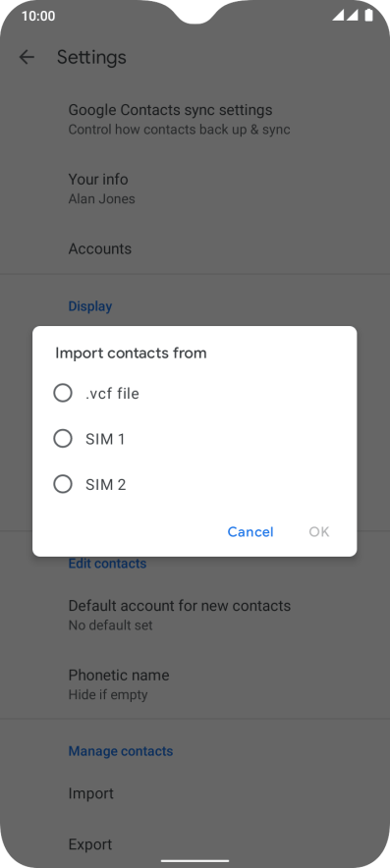Tap the first cellular signal icon
Screen dimensions: 390x868
tap(339, 16)
